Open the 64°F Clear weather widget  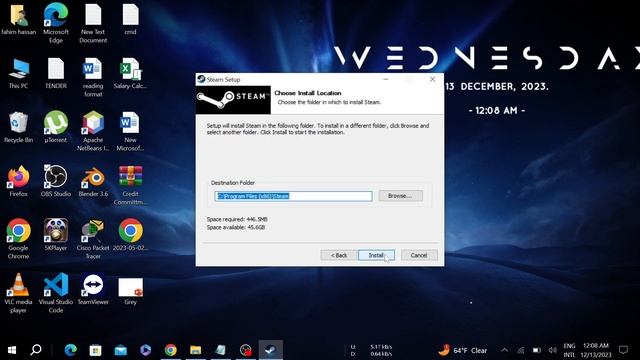(463, 350)
